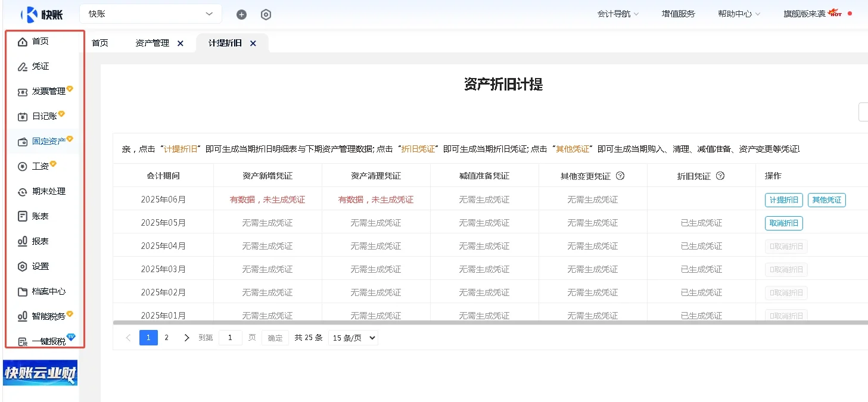
Task: Click the plus icon in top toolbar
Action: pyautogui.click(x=241, y=14)
